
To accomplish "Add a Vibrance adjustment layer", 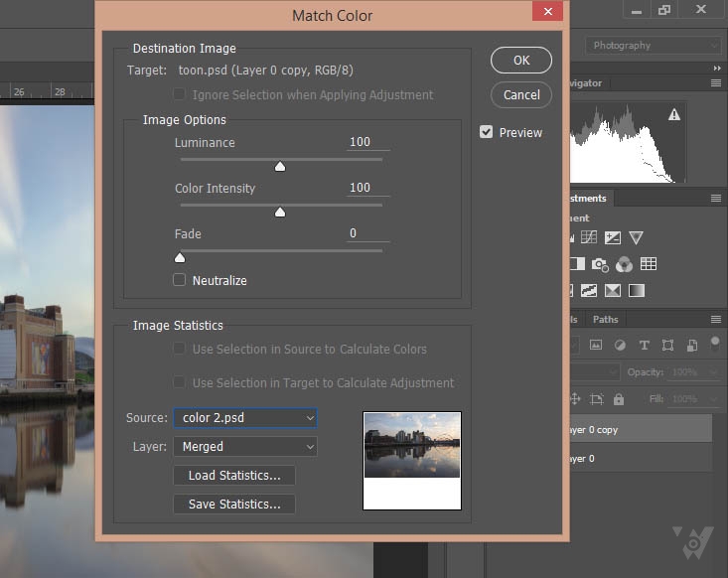I will pos(637,237).
